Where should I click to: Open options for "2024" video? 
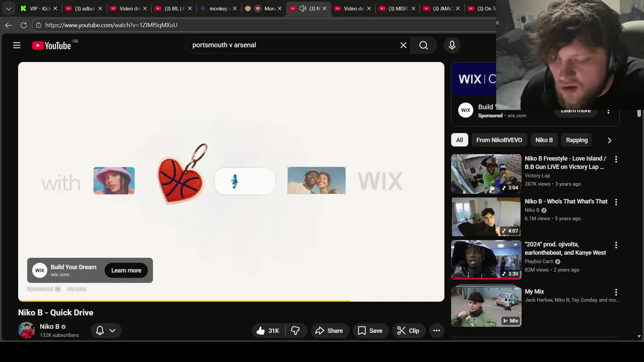click(616, 245)
